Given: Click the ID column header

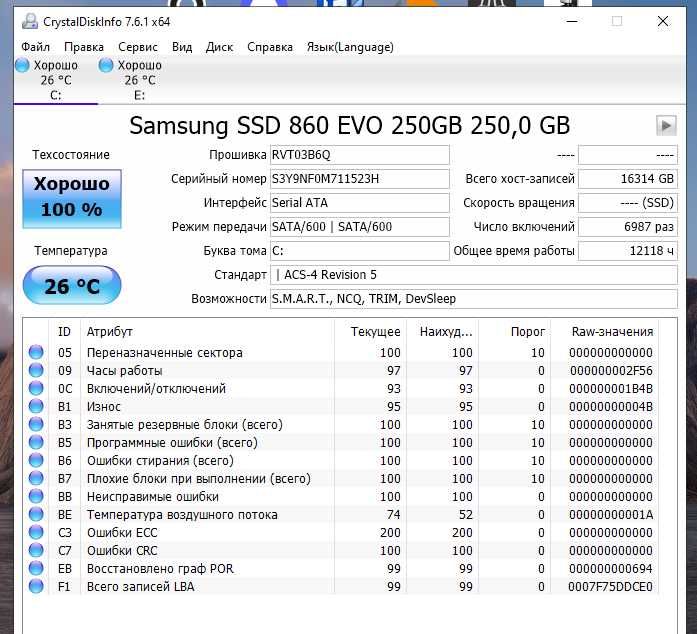Looking at the screenshot, I should click(x=64, y=332).
